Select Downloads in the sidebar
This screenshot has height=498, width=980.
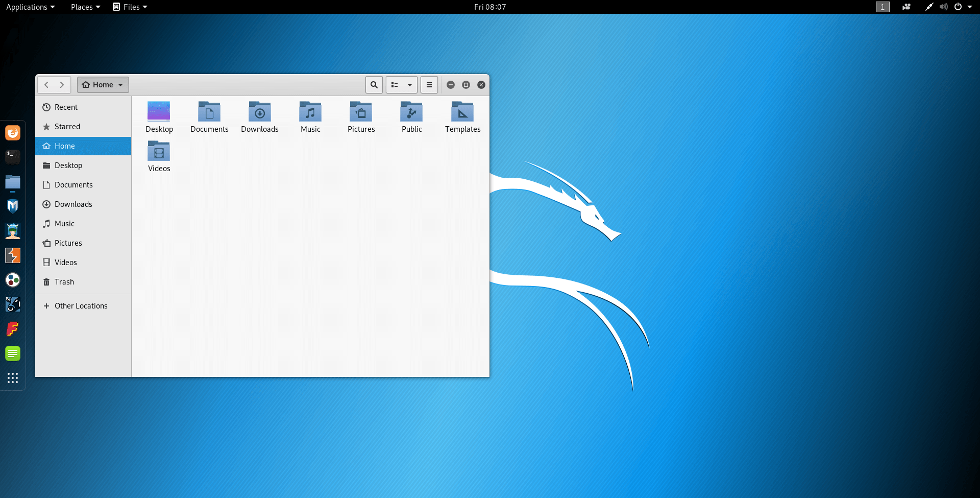click(x=83, y=204)
